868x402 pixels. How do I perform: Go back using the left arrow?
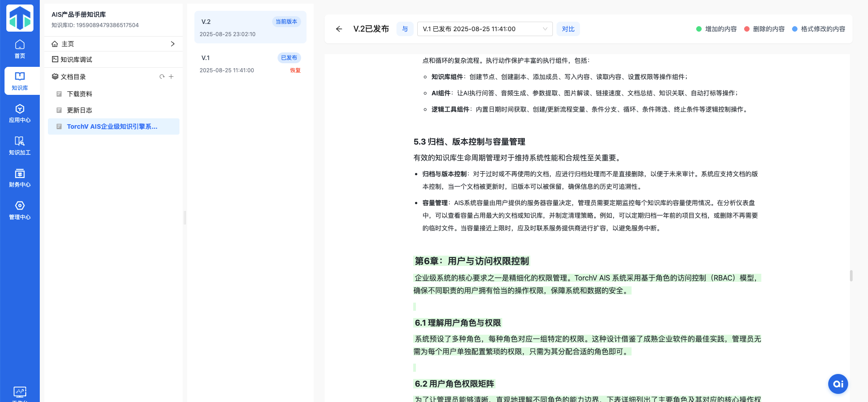[x=339, y=29]
